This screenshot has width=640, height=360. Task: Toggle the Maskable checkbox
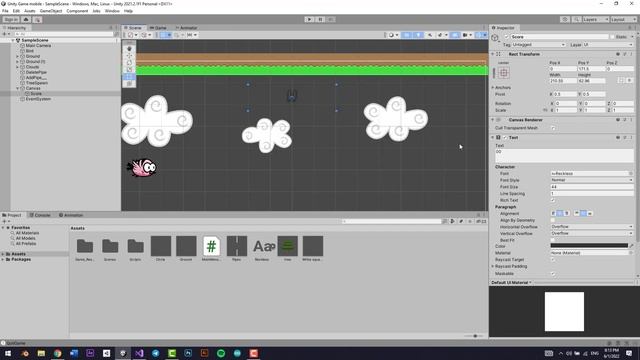[553, 274]
